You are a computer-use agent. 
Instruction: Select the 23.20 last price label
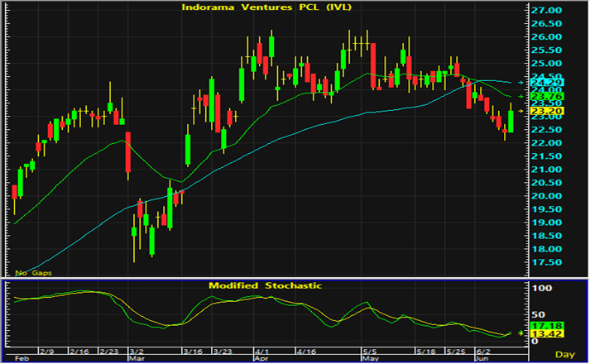(547, 111)
